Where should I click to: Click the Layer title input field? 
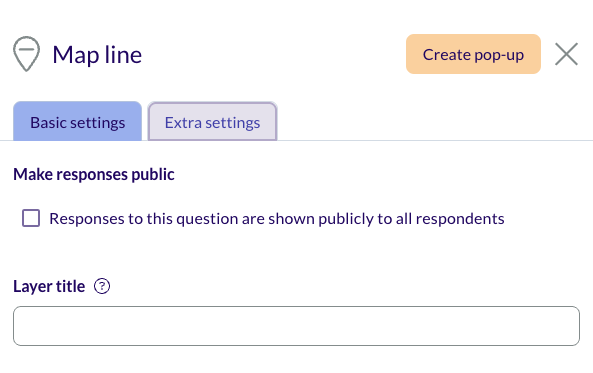[296, 326]
